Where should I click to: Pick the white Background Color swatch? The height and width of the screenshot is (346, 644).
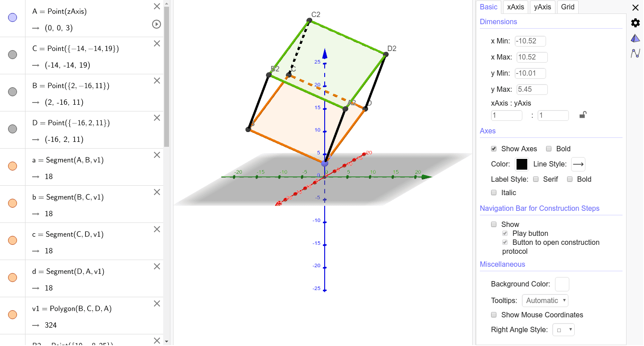pos(562,284)
